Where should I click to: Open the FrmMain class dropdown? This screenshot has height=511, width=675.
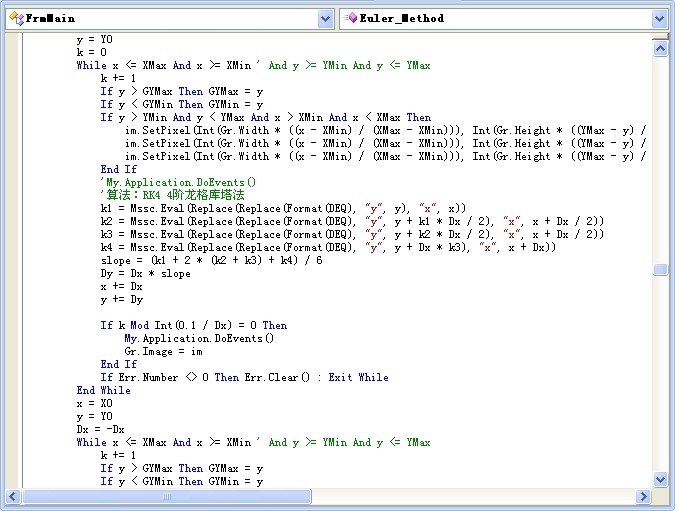point(326,19)
